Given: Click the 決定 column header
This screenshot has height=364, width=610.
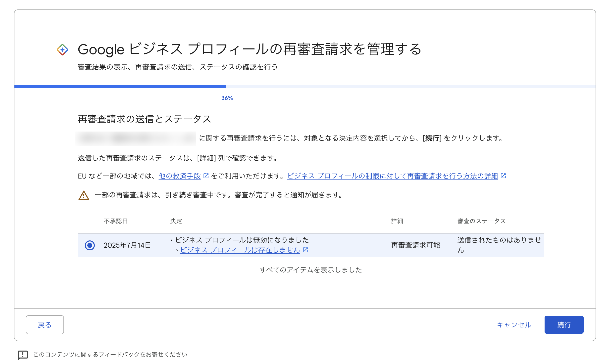Looking at the screenshot, I should 176,221.
